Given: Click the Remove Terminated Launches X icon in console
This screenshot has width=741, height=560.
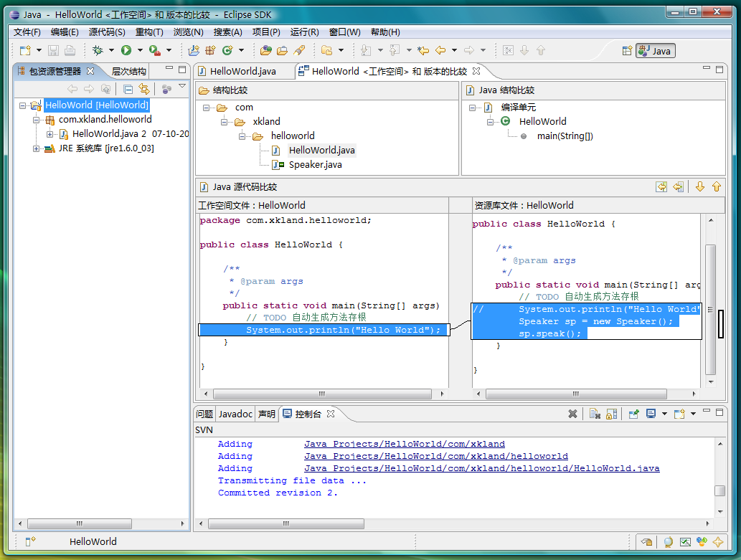Looking at the screenshot, I should (x=572, y=414).
